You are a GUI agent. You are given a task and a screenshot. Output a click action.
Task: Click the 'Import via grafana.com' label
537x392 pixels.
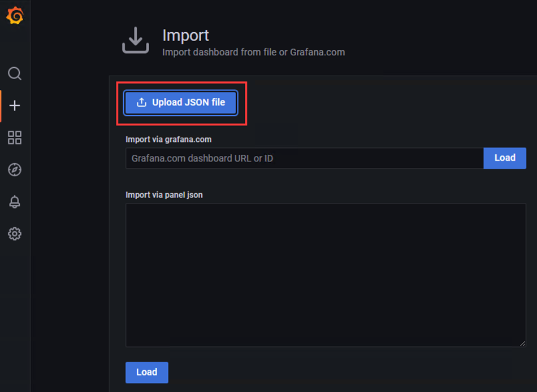pos(168,140)
